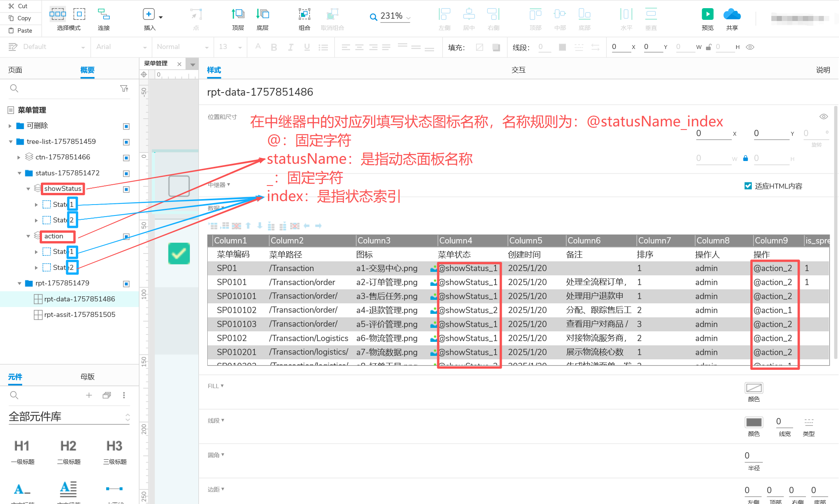Uncheck the 适应HTML内容 checkbox
The height and width of the screenshot is (504, 839).
point(748,186)
